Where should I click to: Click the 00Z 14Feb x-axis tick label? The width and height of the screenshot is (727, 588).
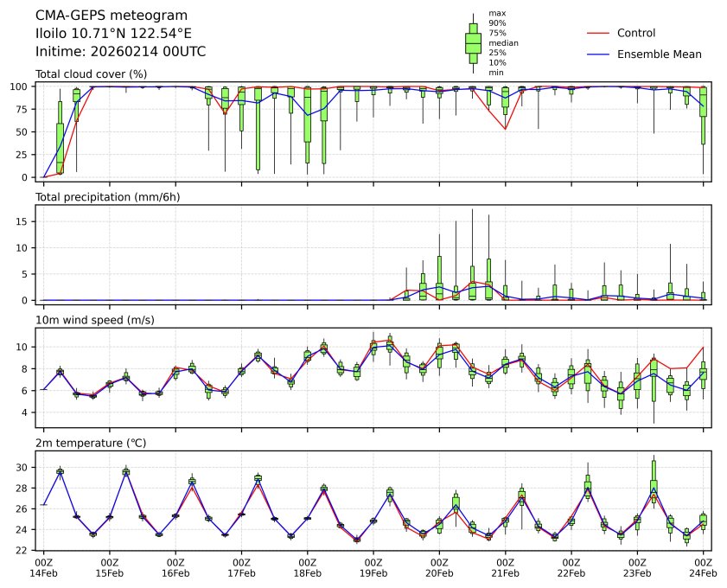click(x=43, y=567)
